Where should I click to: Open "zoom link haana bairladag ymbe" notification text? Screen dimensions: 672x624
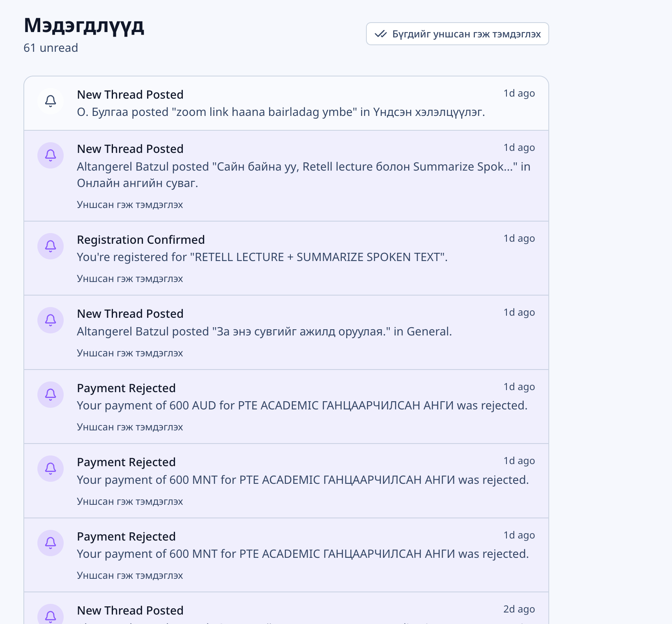(x=281, y=112)
